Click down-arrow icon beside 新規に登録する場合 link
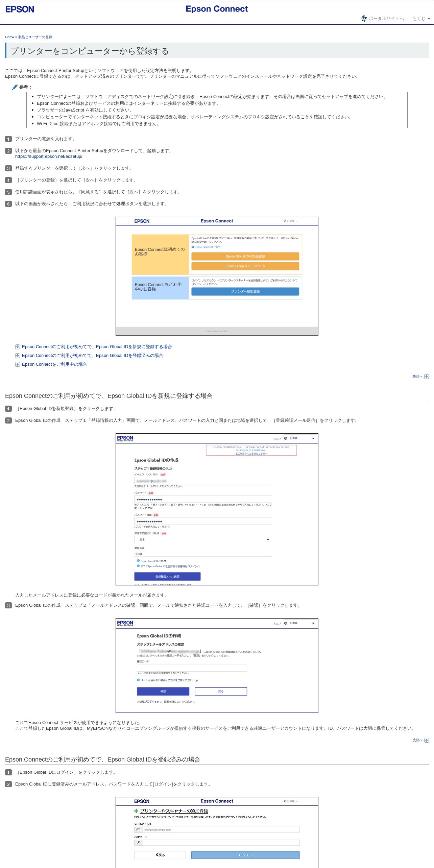 tap(18, 347)
